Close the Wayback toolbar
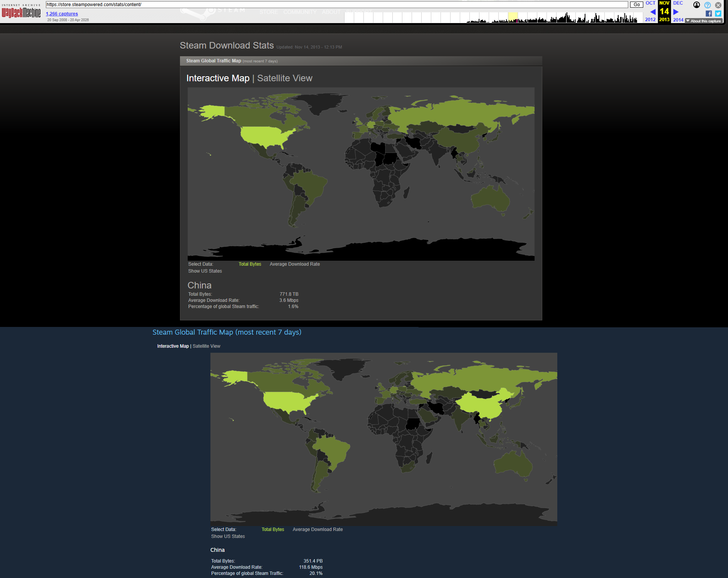Image resolution: width=728 pixels, height=578 pixels. [x=718, y=5]
